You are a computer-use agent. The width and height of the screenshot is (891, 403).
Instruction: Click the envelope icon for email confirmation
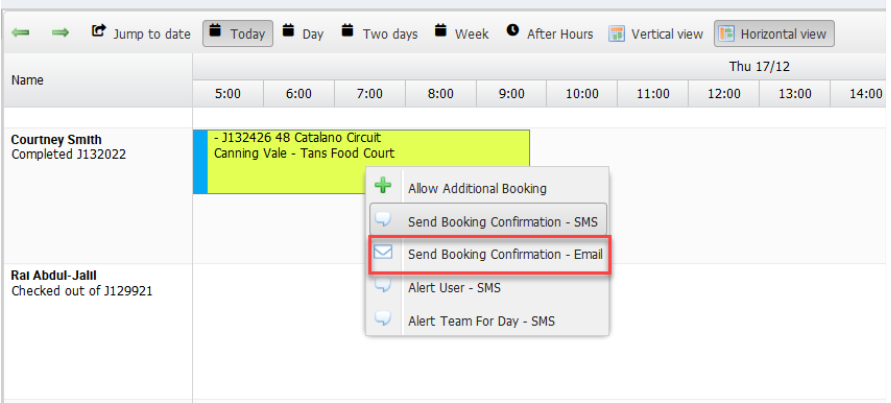coord(382,254)
